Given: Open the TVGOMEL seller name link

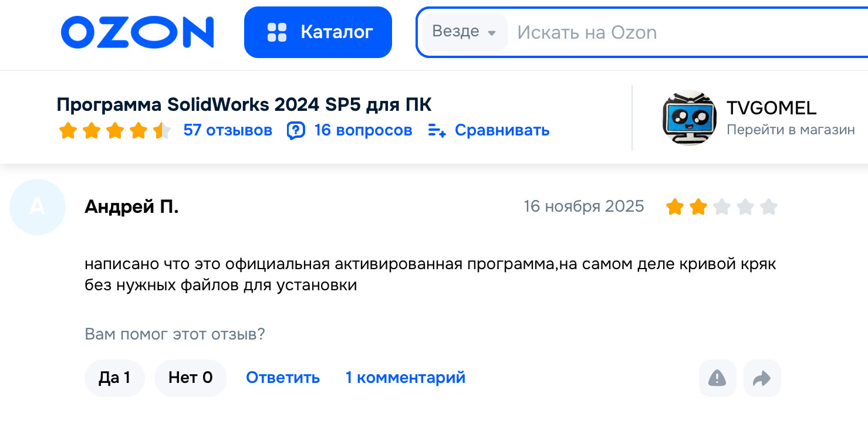Looking at the screenshot, I should (771, 108).
